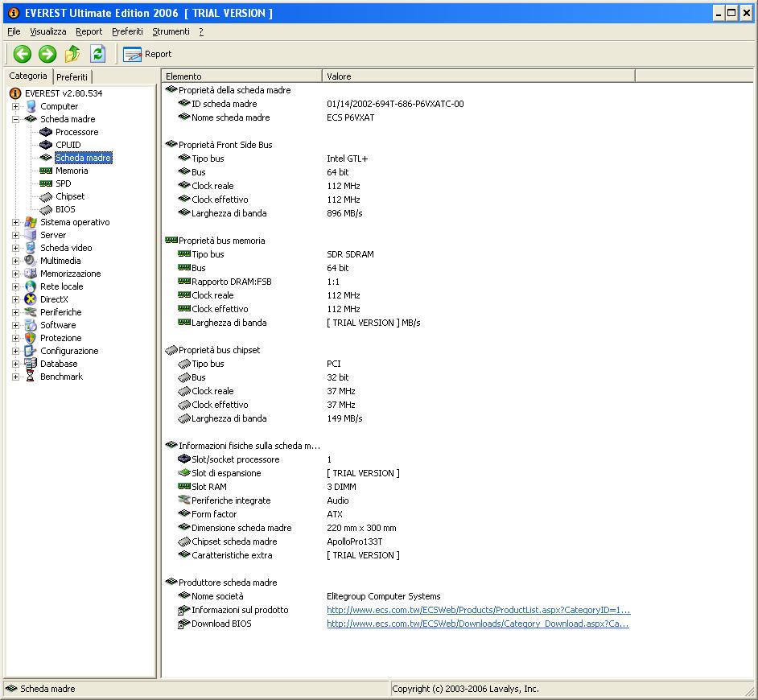Select the Slot di espansione row
This screenshot has height=700, width=758.
[226, 473]
